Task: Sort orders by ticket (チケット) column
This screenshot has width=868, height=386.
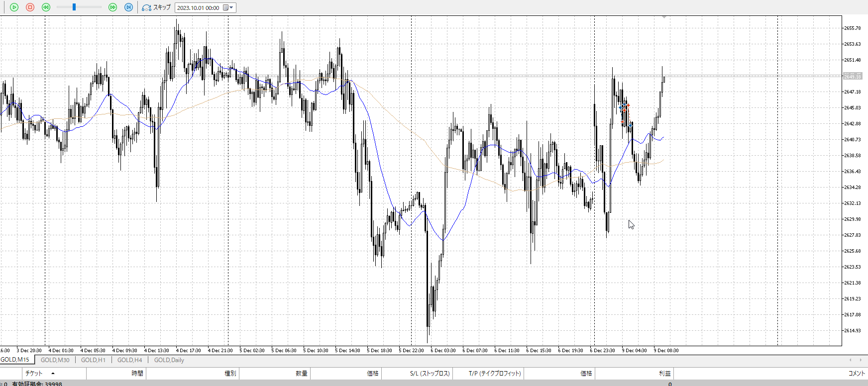Action: [x=34, y=373]
